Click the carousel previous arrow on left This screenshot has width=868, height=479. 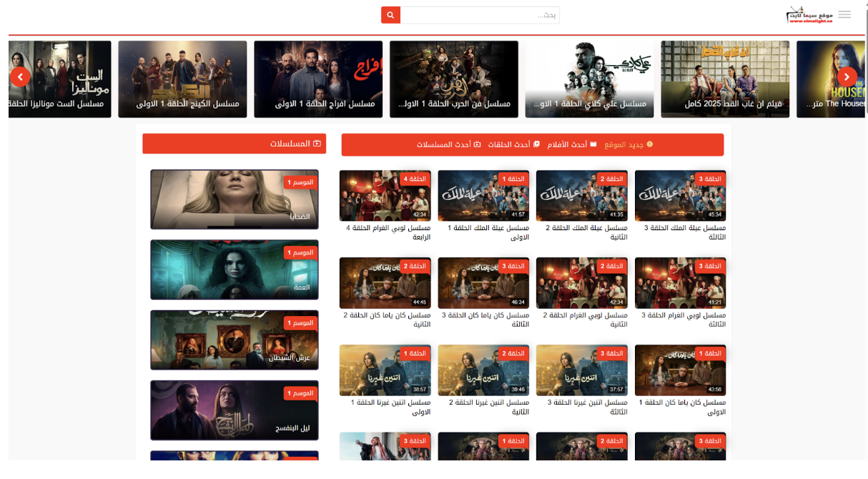(x=20, y=76)
